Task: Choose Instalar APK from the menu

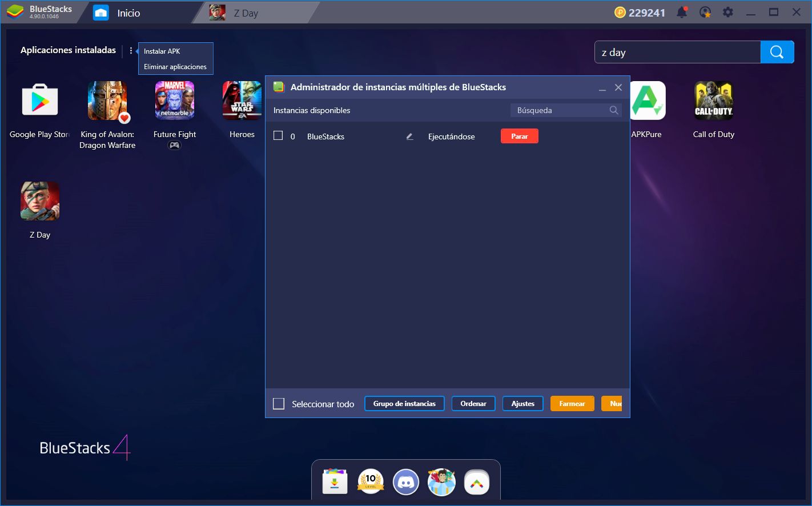Action: coord(162,51)
